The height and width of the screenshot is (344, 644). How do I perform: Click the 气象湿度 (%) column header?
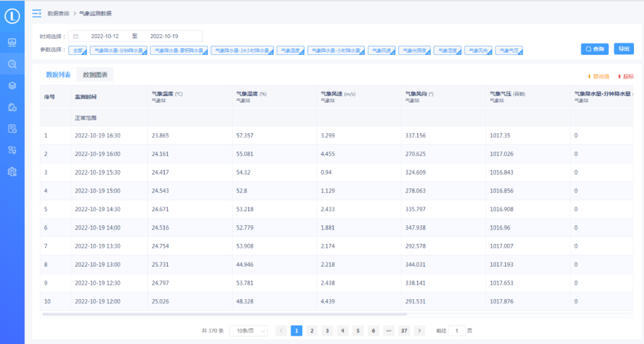[274, 97]
